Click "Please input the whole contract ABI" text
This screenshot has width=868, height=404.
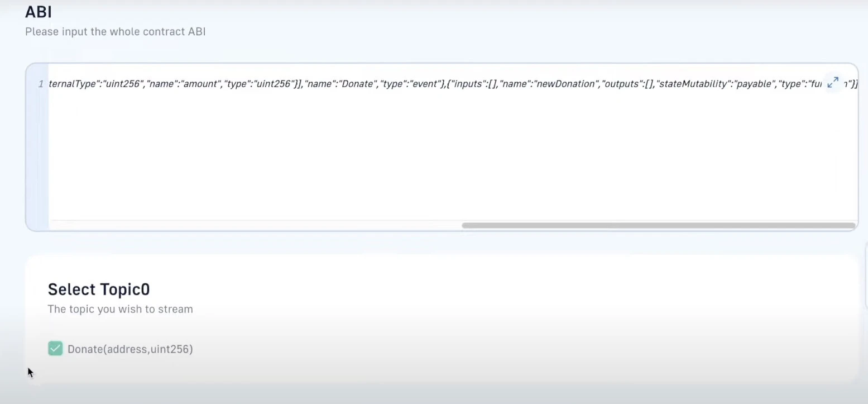click(116, 32)
